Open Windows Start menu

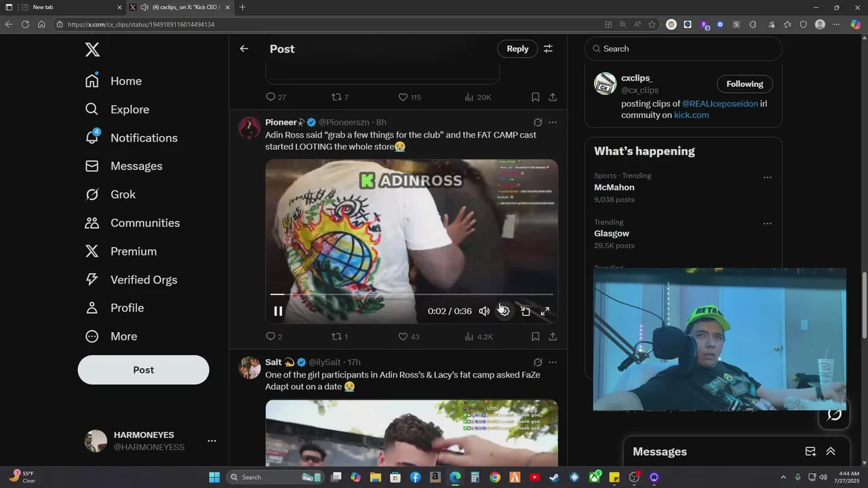tap(214, 477)
